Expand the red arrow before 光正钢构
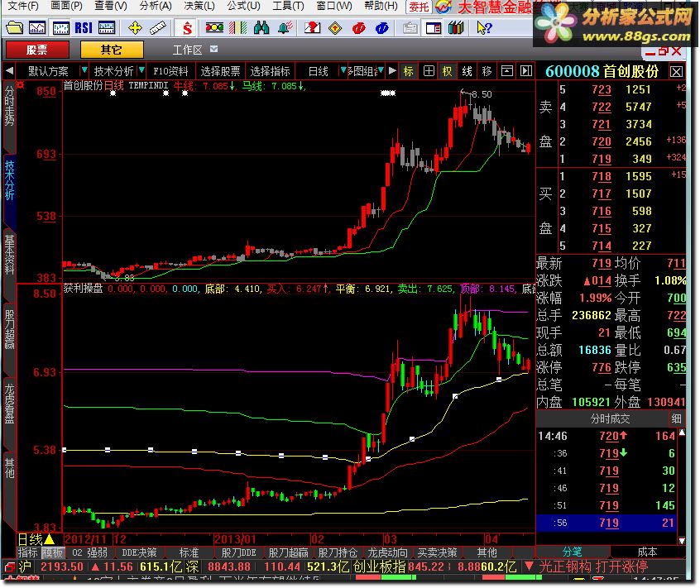 (x=528, y=566)
